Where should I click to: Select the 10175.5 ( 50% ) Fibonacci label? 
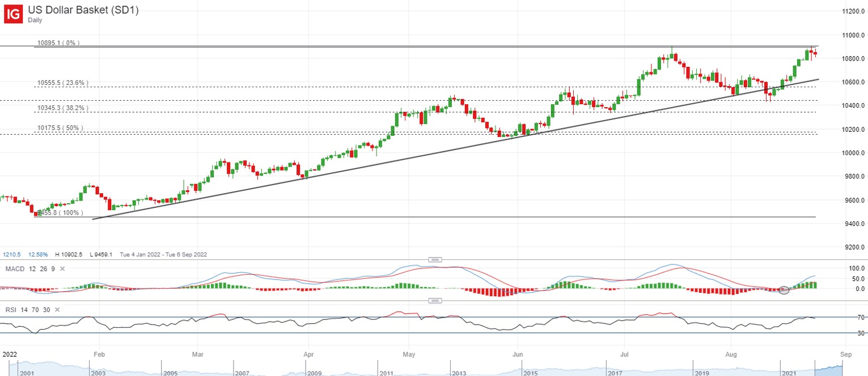[60, 129]
